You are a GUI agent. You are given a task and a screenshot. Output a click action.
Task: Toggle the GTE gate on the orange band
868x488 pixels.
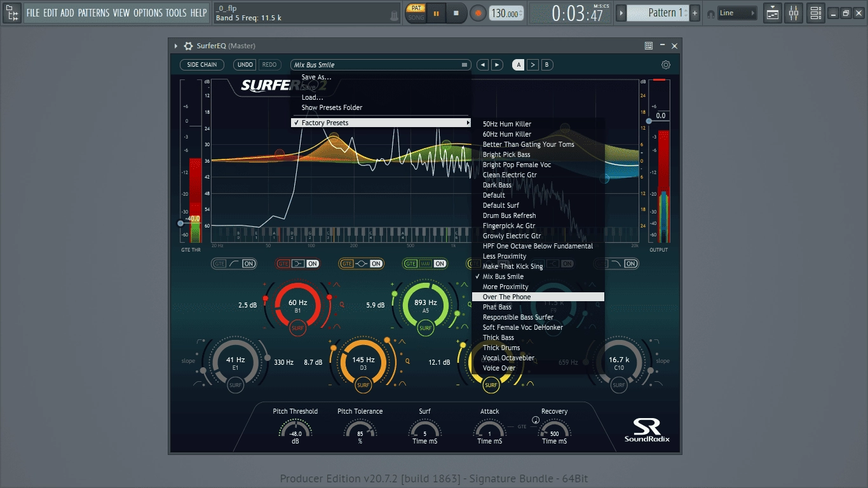click(347, 264)
